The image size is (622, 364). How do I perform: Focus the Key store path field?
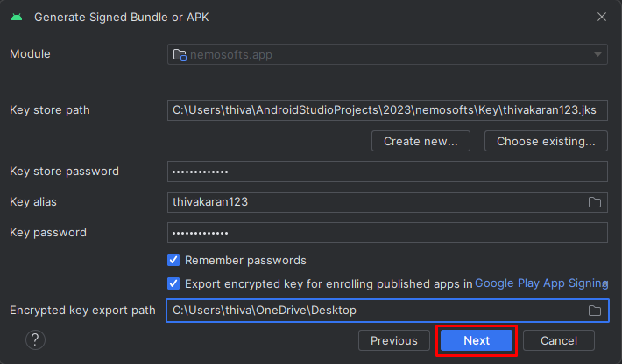point(387,110)
